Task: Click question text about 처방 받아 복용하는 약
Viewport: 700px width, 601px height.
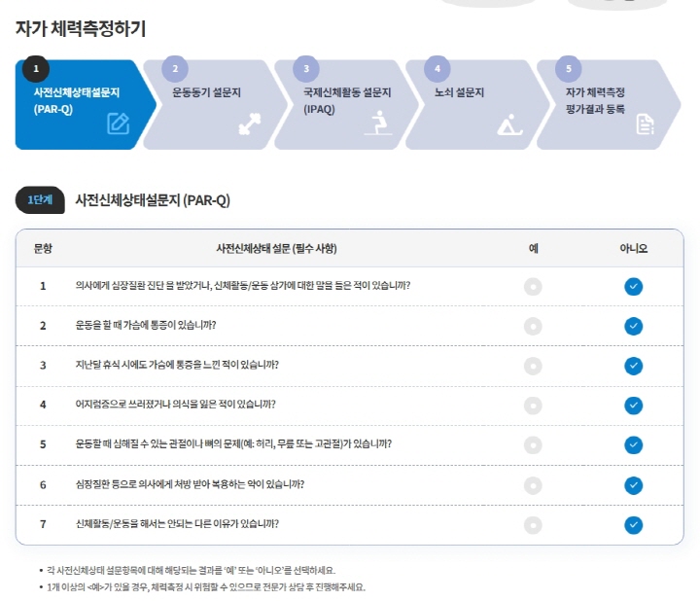Action: pyautogui.click(x=190, y=484)
